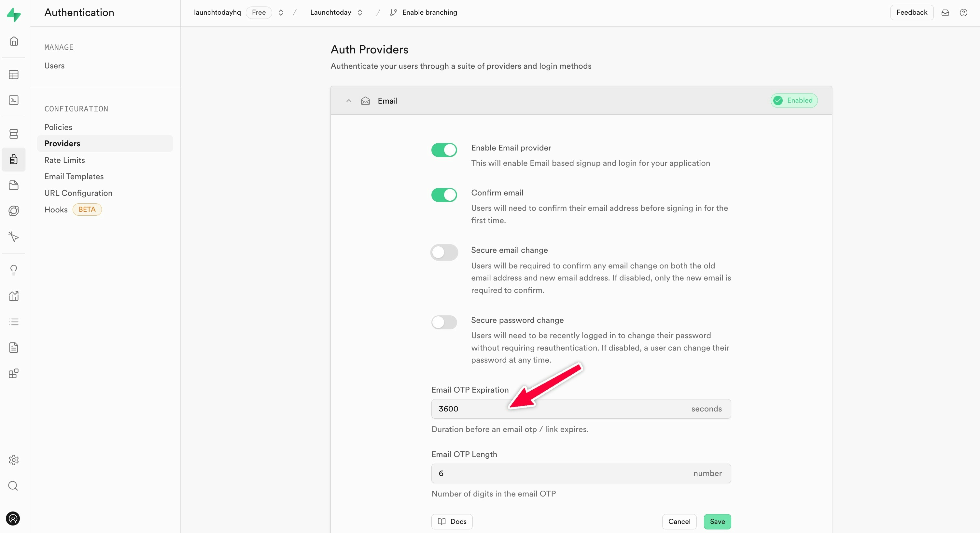
Task: Collapse the Email provider section
Action: coord(348,101)
